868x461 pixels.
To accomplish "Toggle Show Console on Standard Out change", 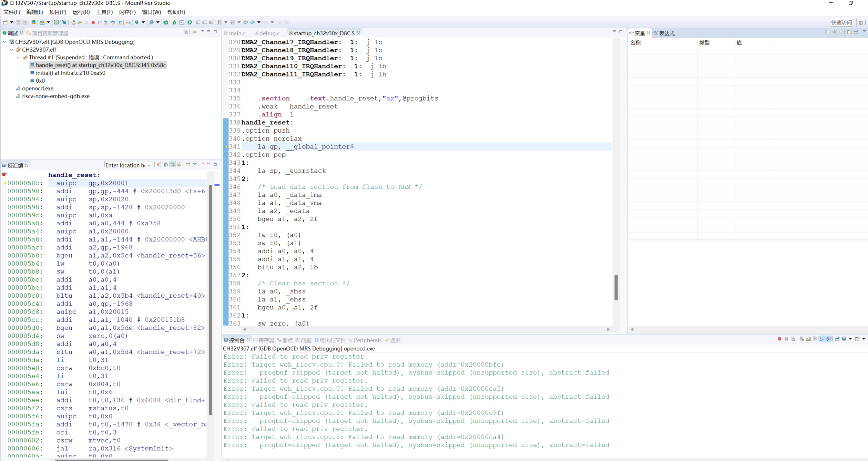I will coord(822,339).
